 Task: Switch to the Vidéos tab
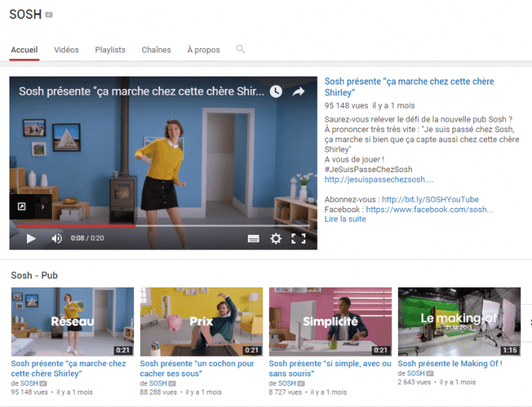pyautogui.click(x=66, y=50)
